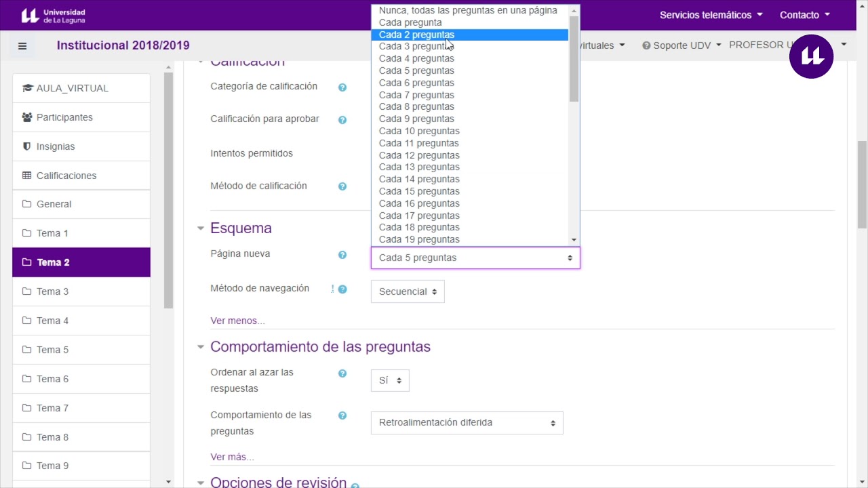Image resolution: width=868 pixels, height=488 pixels.
Task: Open help for Comportamiento de las preguntas
Action: click(342, 415)
